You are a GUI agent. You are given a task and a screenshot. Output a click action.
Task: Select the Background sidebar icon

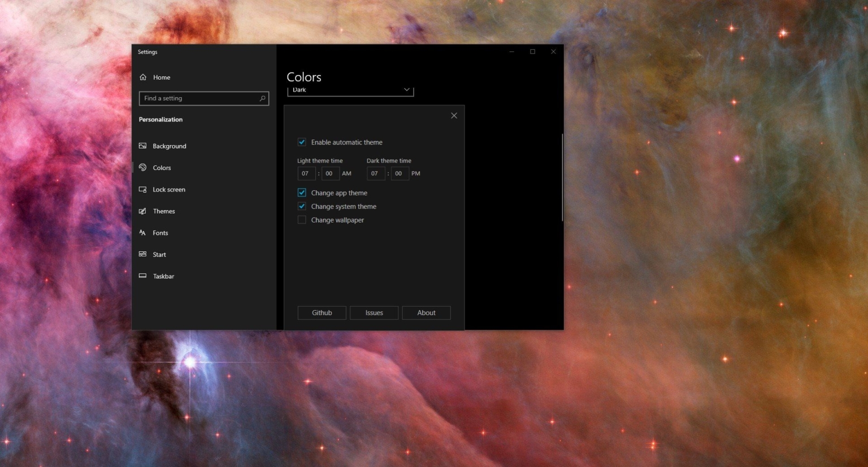tap(143, 146)
